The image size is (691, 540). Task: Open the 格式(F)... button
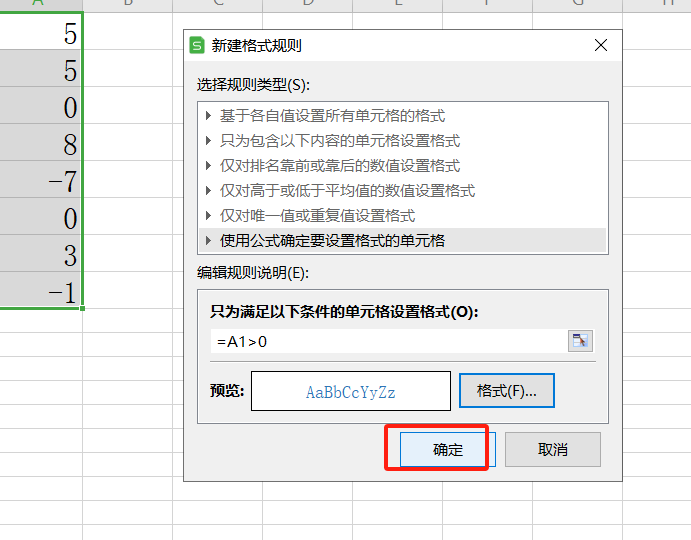pyautogui.click(x=507, y=391)
